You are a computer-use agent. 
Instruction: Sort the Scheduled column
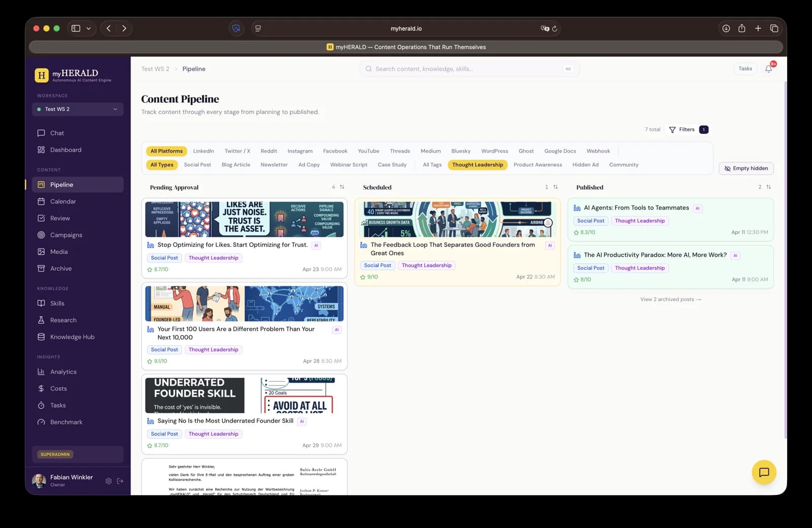[555, 187]
